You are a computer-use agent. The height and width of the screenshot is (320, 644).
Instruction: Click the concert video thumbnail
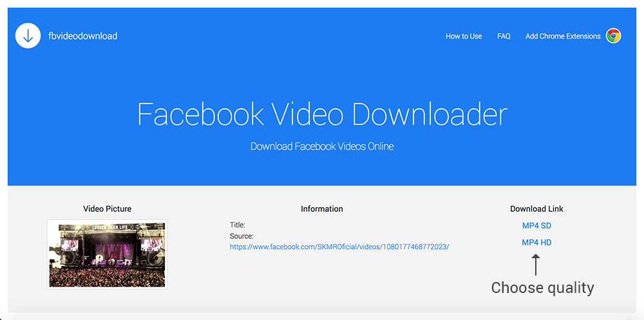pyautogui.click(x=107, y=254)
